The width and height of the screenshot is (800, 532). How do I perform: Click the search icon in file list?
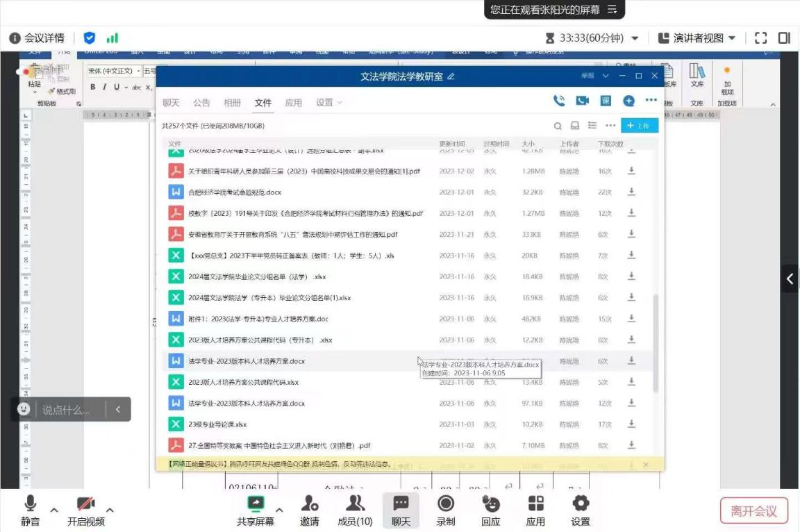pos(557,126)
